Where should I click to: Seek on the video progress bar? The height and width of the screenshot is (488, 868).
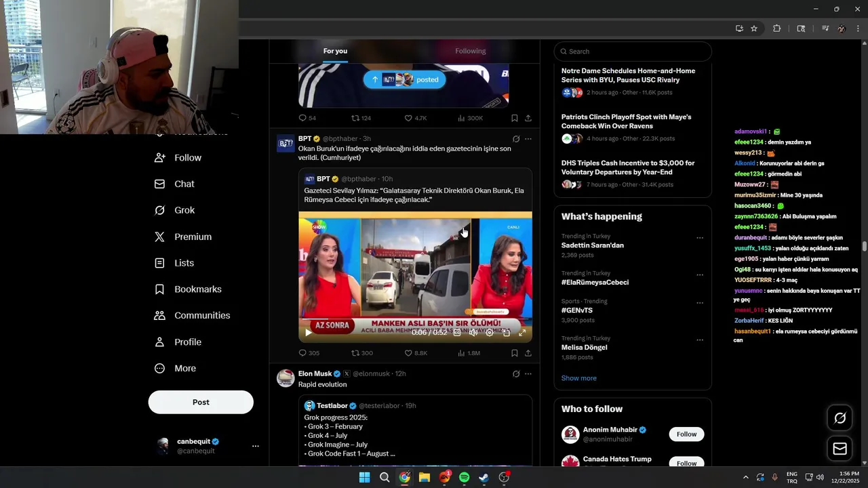pyautogui.click(x=415, y=320)
